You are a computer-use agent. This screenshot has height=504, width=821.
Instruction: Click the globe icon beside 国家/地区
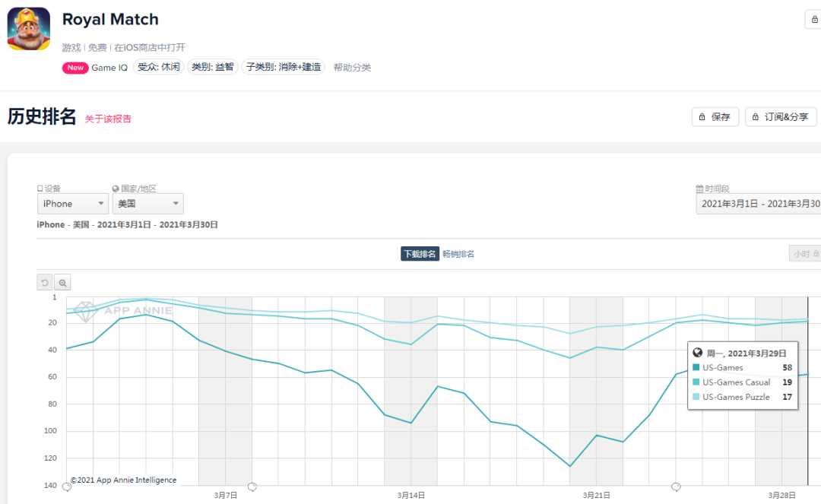pyautogui.click(x=116, y=189)
